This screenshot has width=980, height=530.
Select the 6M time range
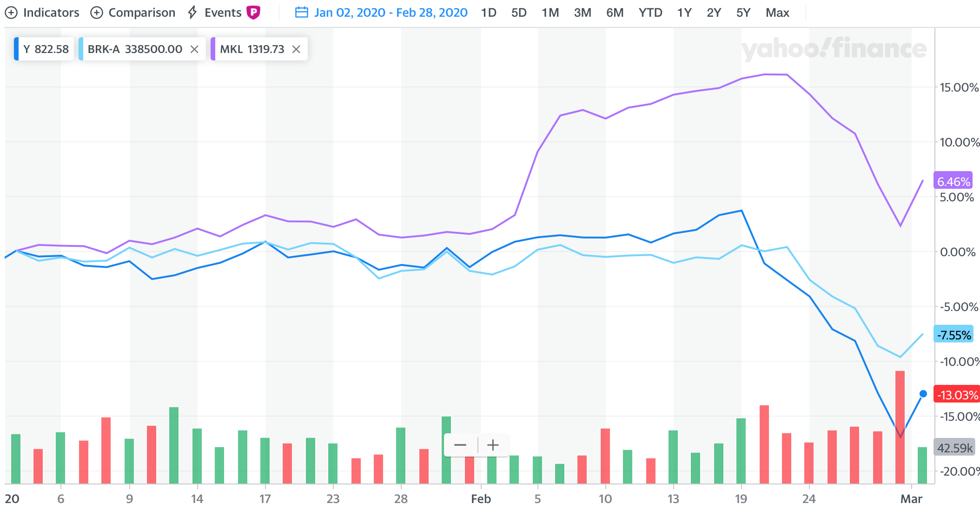click(x=615, y=13)
